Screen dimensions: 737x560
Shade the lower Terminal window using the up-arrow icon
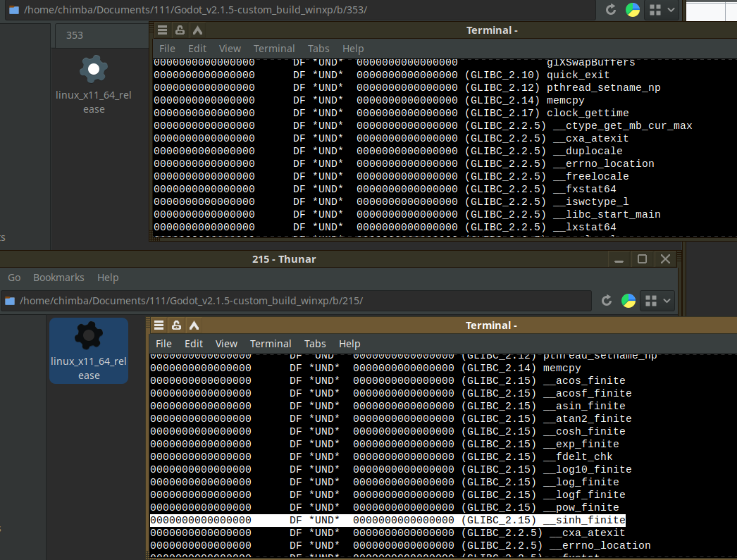click(x=194, y=325)
